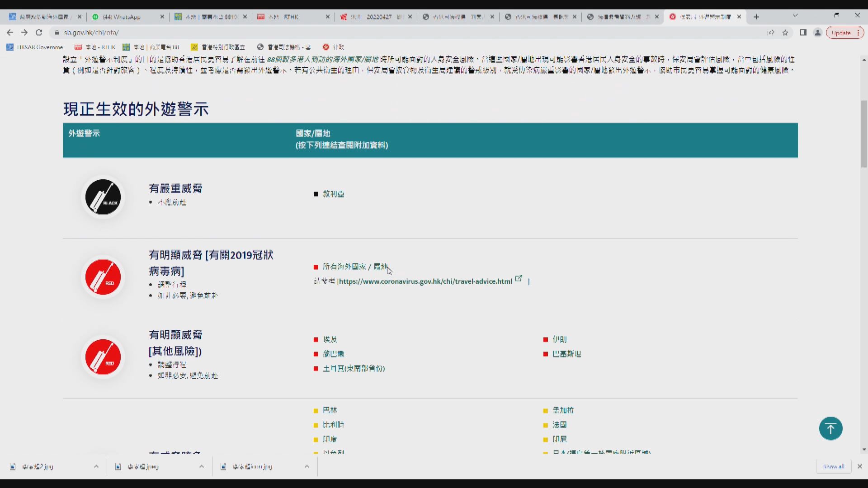868x488 pixels.
Task: Click inside the address bar
Action: click(181, 32)
